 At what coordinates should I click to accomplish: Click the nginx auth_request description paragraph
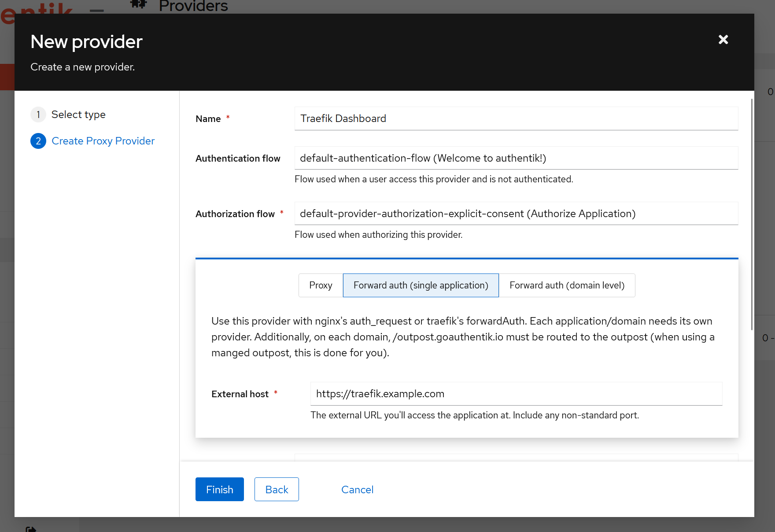pos(463,337)
